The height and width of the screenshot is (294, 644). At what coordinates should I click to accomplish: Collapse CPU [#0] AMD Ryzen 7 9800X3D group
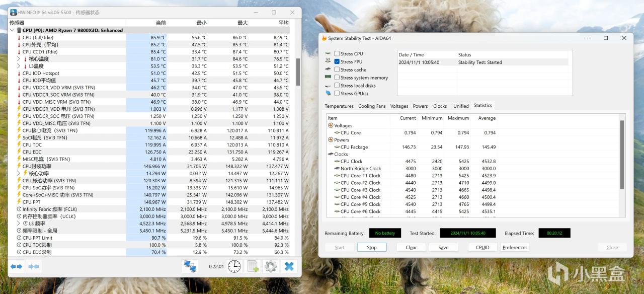click(13, 30)
